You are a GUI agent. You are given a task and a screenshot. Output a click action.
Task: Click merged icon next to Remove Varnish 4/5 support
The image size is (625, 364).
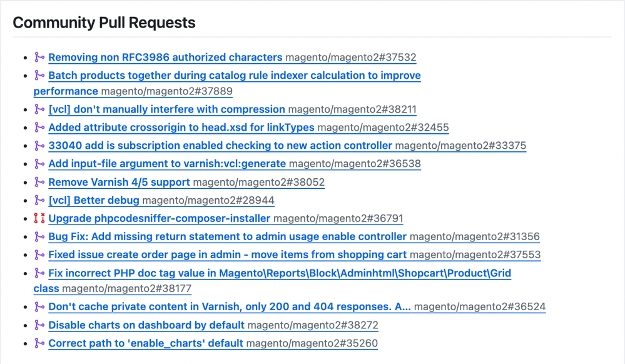[39, 182]
